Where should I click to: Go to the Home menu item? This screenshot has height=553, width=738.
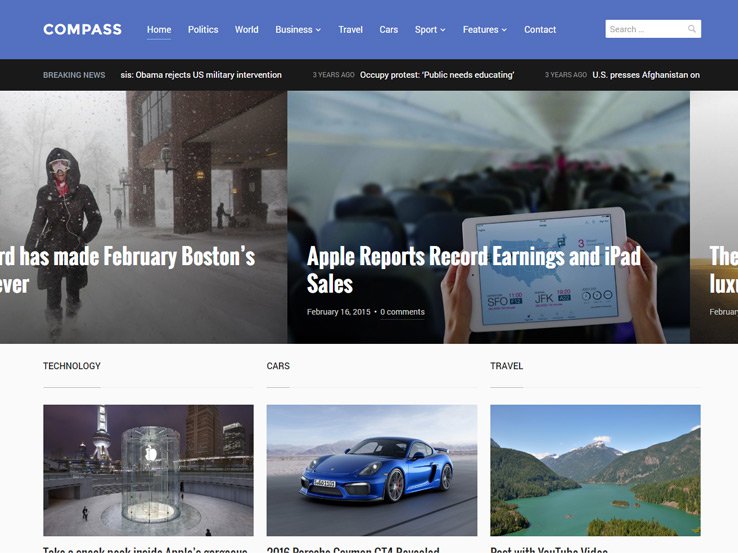click(x=159, y=29)
